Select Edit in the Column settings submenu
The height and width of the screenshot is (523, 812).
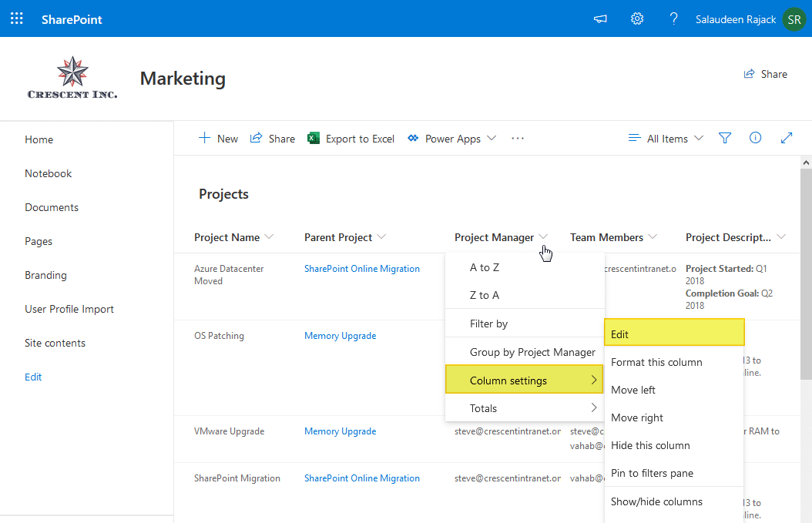point(619,333)
